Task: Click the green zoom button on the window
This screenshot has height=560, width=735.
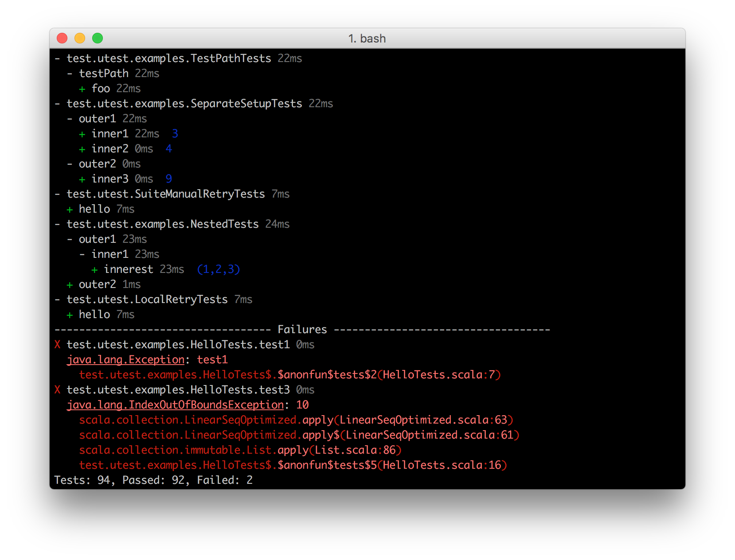Action: 97,39
